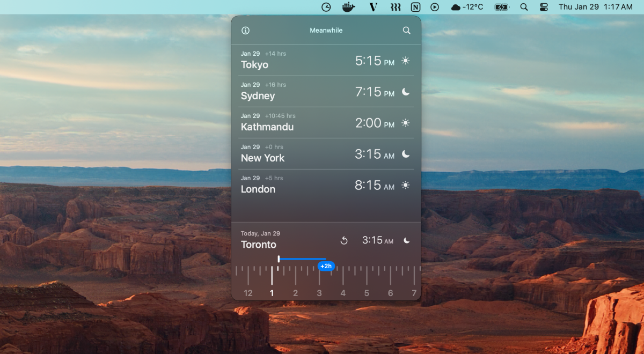Click the moon icon beside Toronto time

(x=407, y=240)
